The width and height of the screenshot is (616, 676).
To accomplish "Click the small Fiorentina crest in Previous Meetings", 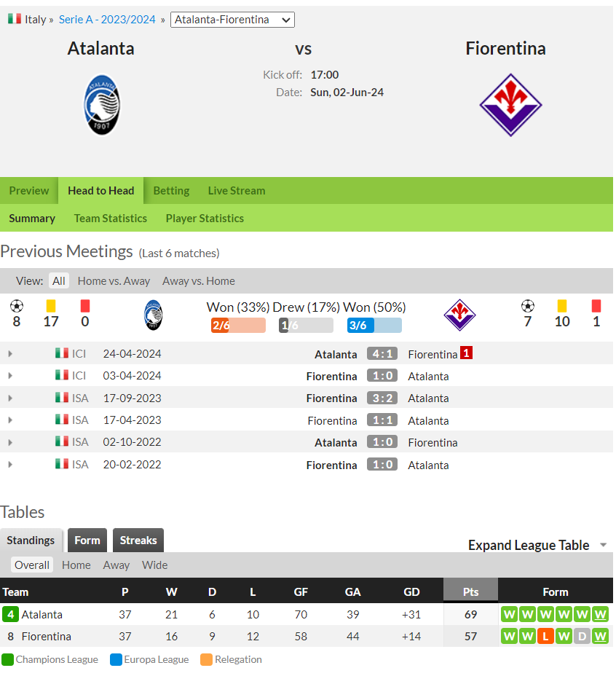I will click(459, 315).
